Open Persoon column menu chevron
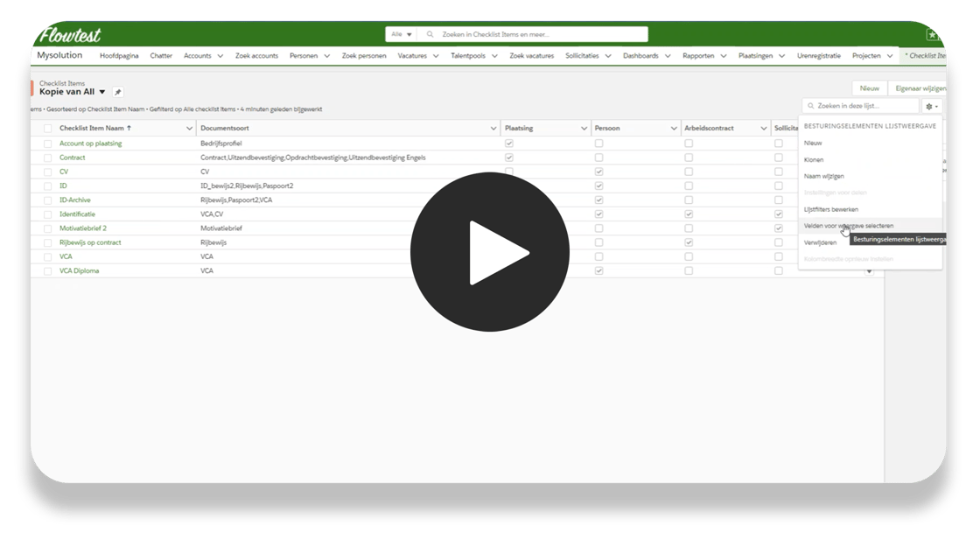The height and width of the screenshot is (533, 980). pos(674,128)
